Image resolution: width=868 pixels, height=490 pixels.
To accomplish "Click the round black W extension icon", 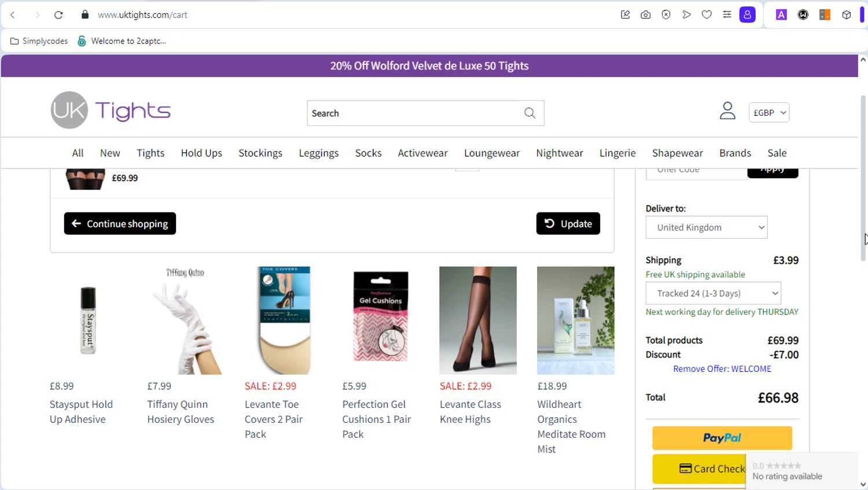I will coord(803,15).
